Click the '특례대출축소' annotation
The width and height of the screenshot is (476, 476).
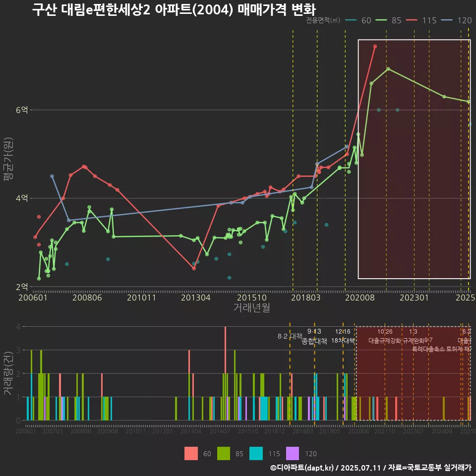(x=428, y=349)
